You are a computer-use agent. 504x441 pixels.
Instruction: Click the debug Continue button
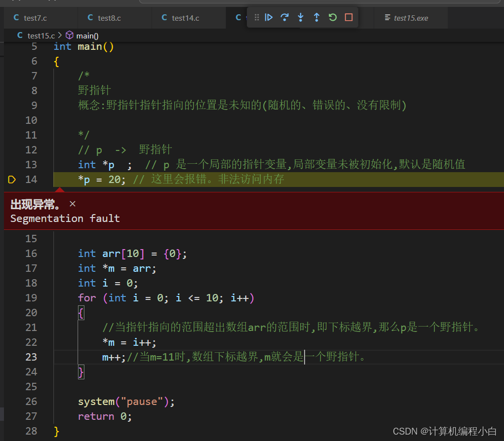pos(269,17)
